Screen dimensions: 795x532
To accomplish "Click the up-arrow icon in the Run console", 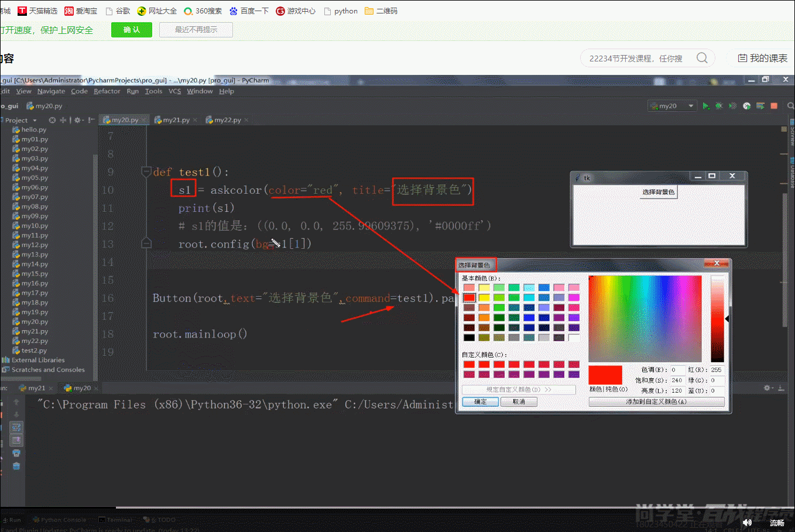I will (16, 402).
